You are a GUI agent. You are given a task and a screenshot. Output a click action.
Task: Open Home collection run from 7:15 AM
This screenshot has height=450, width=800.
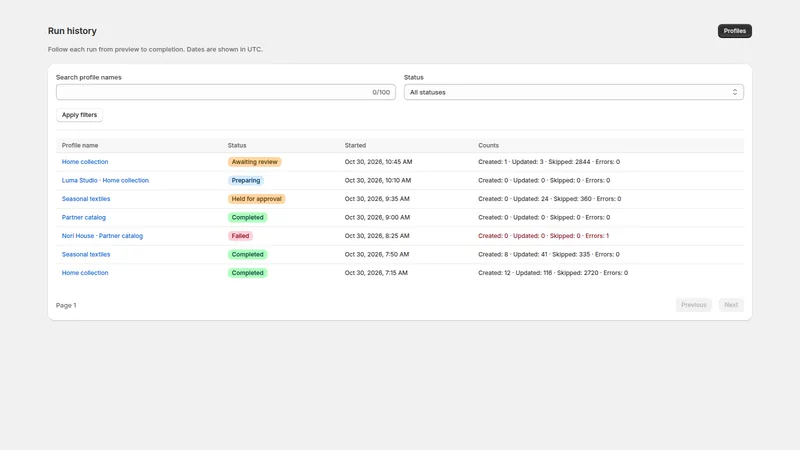click(x=85, y=273)
